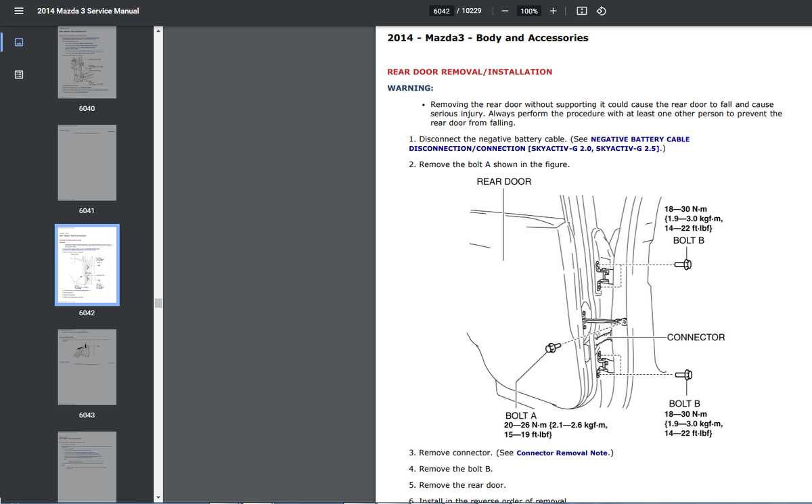Click the WARNING: label text
The width and height of the screenshot is (812, 504).
click(x=410, y=88)
